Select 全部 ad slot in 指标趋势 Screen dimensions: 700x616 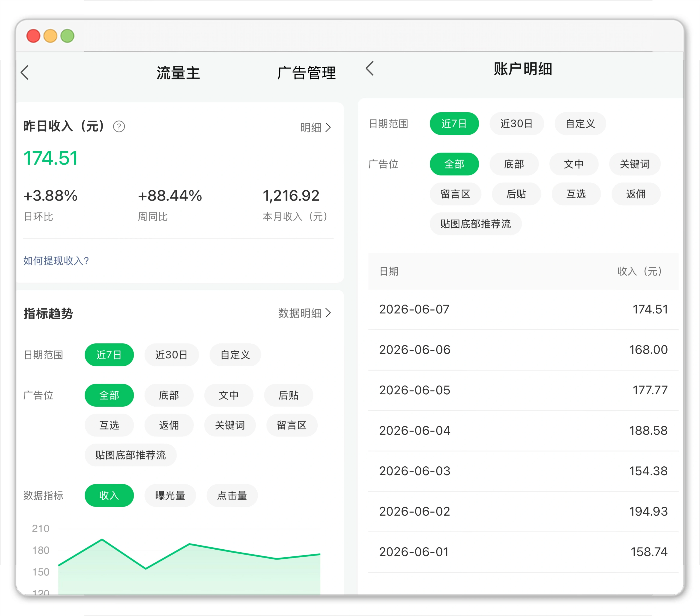109,395
